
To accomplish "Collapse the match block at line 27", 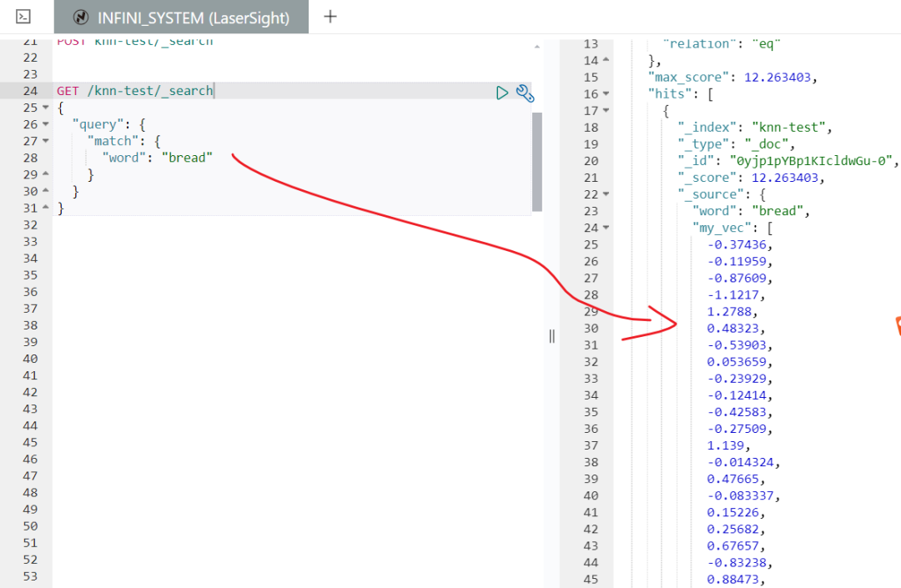I will tap(45, 141).
